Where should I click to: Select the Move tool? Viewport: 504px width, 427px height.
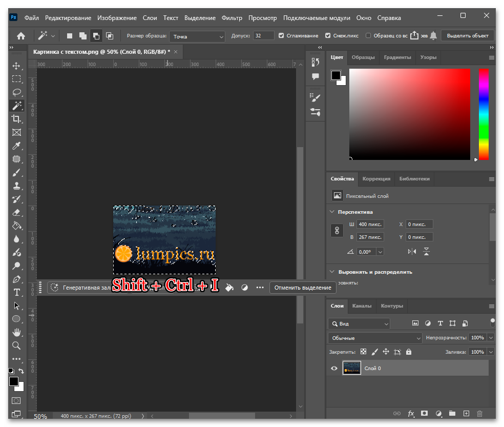pos(16,66)
